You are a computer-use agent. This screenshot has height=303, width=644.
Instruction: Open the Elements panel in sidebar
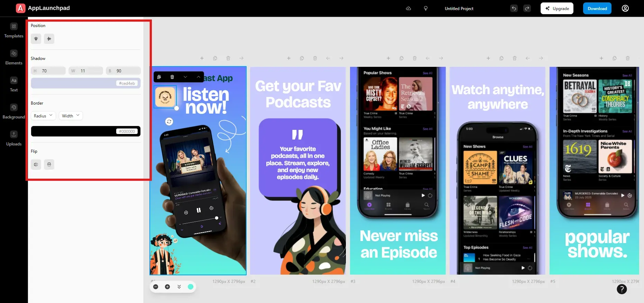click(x=14, y=58)
